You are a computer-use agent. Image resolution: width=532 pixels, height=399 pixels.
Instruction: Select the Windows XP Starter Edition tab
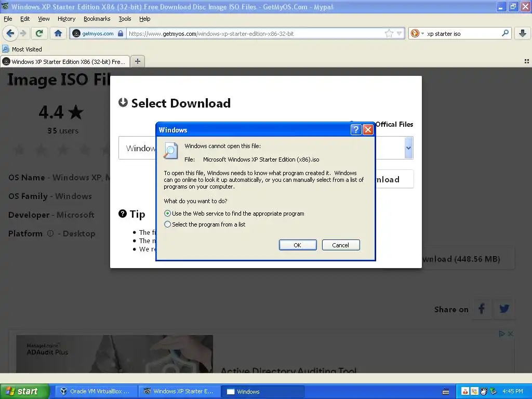click(65, 61)
